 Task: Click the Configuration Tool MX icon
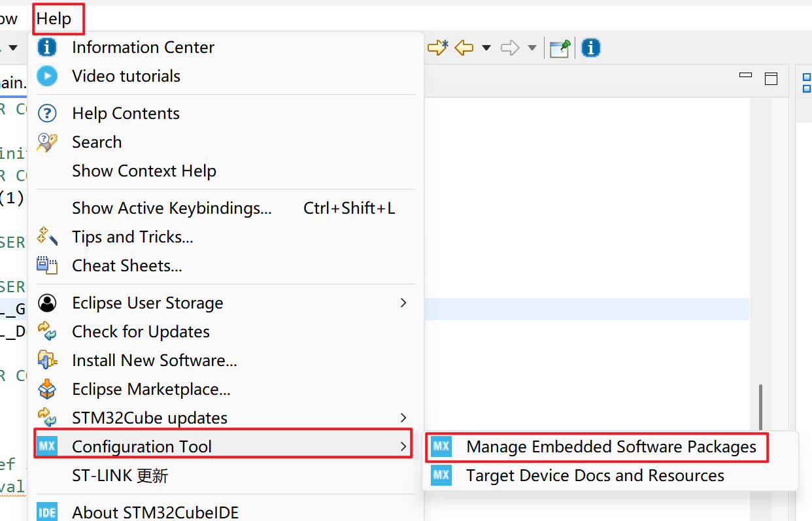point(47,446)
